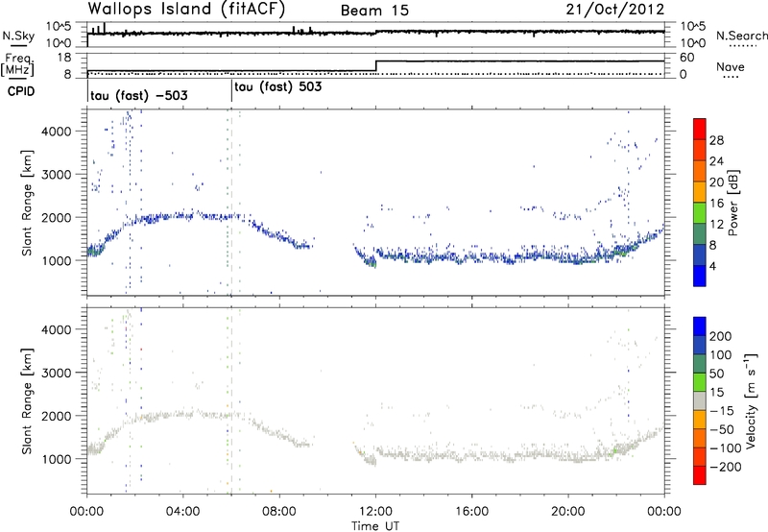Click the "Power [dB]" color bar title

tap(733, 203)
